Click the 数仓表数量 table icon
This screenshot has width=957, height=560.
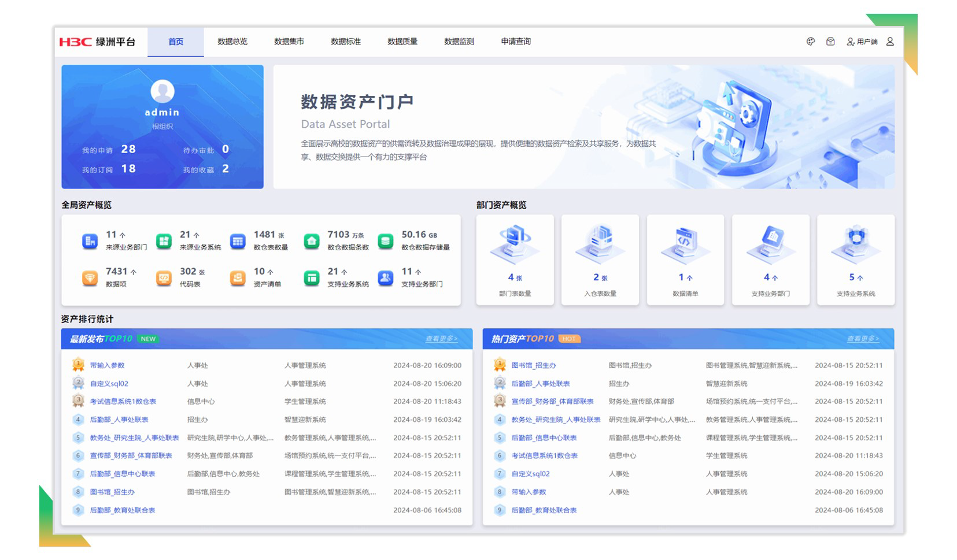click(x=238, y=241)
